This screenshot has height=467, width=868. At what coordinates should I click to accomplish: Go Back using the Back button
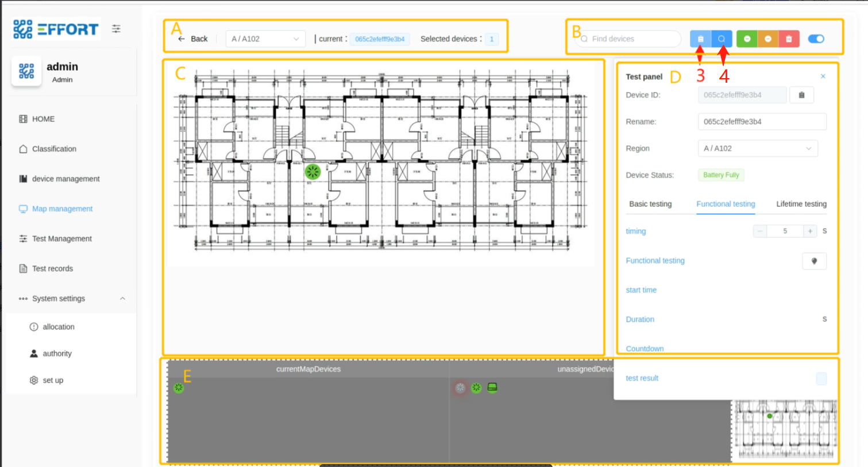click(193, 39)
